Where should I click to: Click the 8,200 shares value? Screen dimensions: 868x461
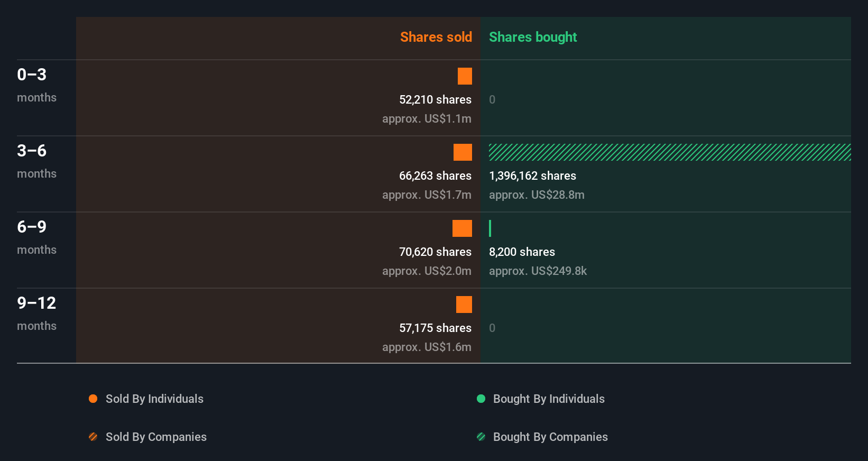(522, 252)
